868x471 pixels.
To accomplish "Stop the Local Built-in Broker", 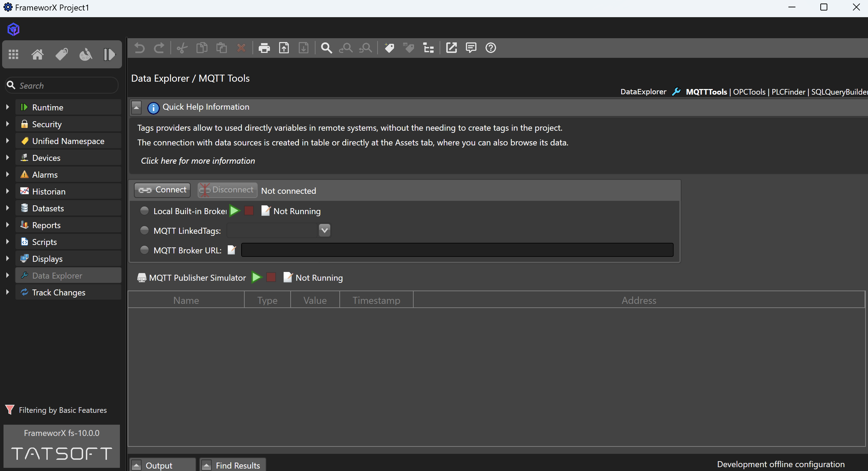I will [x=249, y=211].
